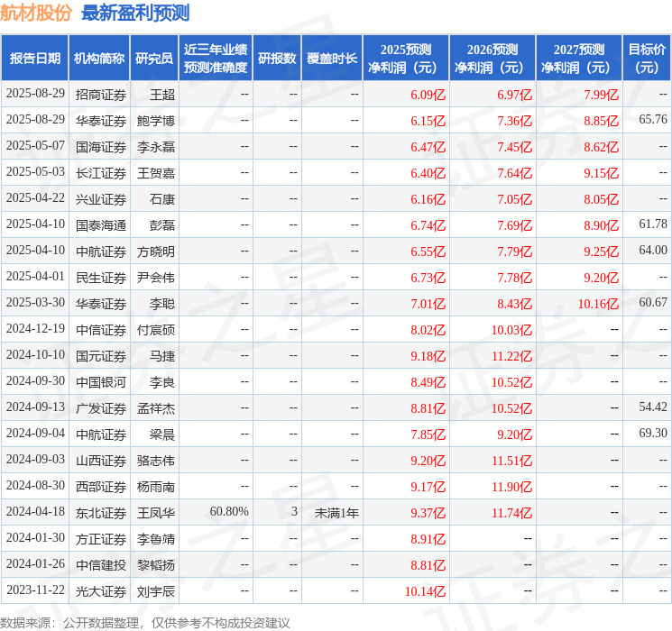Select target price 65.76
Screen dimensions: 672x631
653,120
